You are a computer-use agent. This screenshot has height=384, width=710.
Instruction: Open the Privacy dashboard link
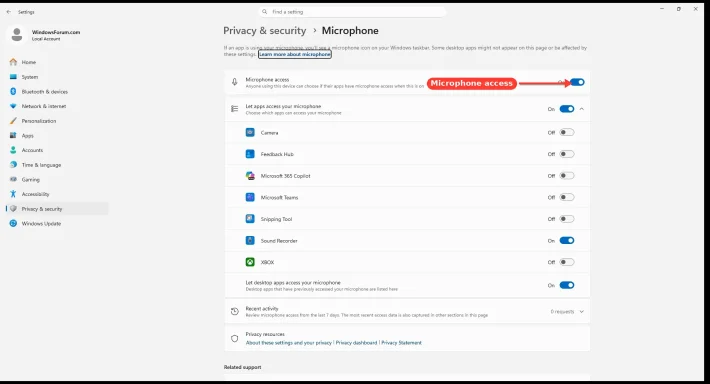pyautogui.click(x=356, y=343)
